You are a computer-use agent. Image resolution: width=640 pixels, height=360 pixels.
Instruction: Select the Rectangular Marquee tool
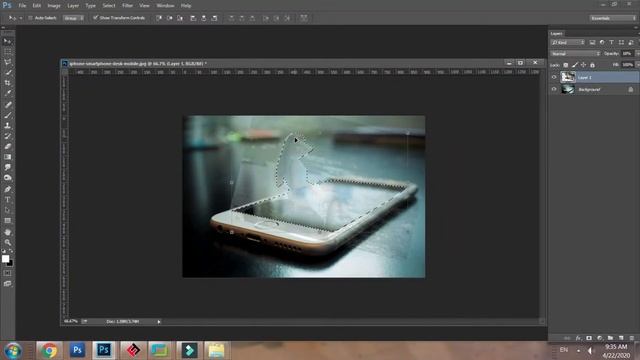pyautogui.click(x=7, y=52)
